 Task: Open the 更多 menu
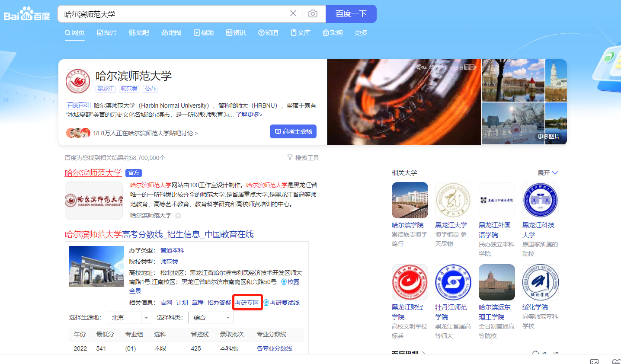(361, 32)
